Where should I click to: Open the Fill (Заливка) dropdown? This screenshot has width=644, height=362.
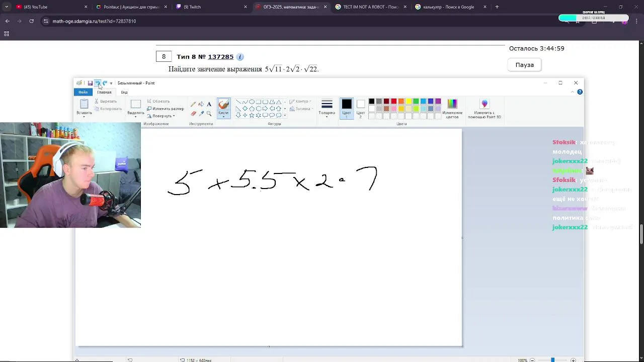(x=301, y=109)
